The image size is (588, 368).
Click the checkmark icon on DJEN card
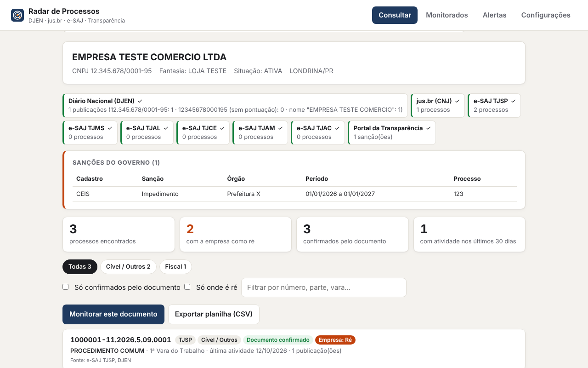point(140,101)
